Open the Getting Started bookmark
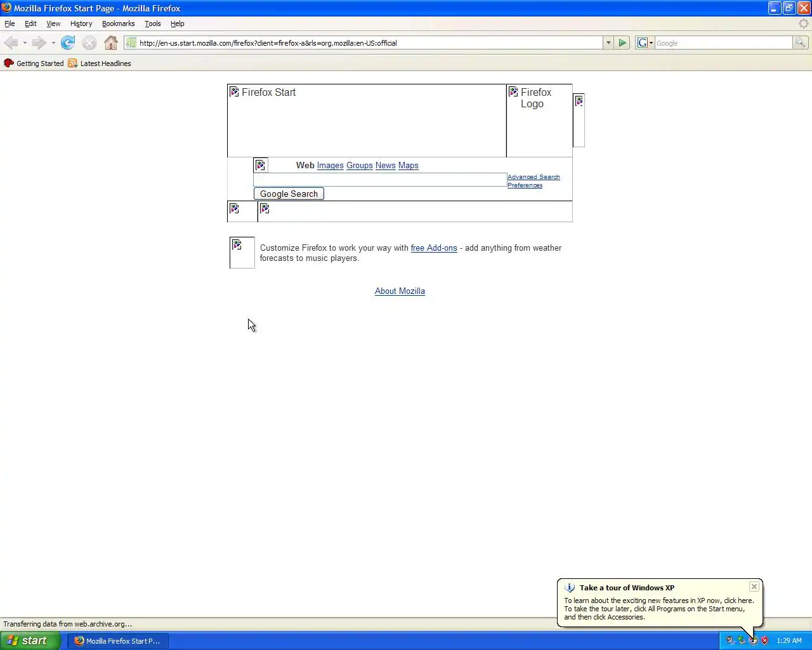 coord(34,63)
